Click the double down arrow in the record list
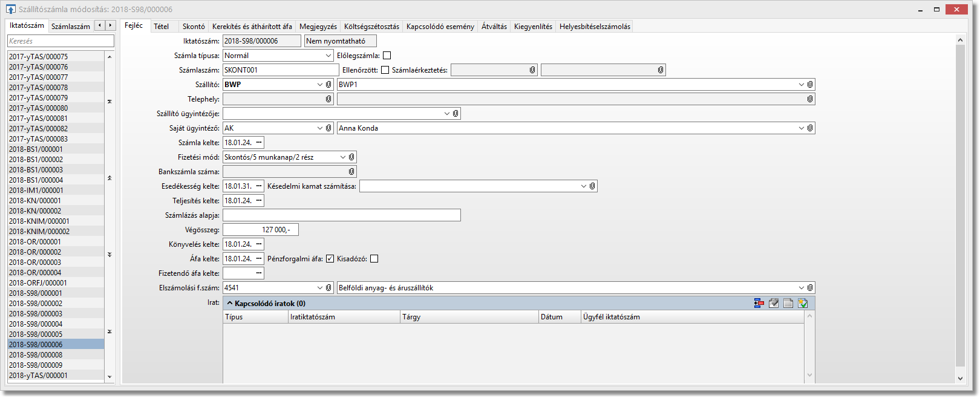 pyautogui.click(x=109, y=255)
